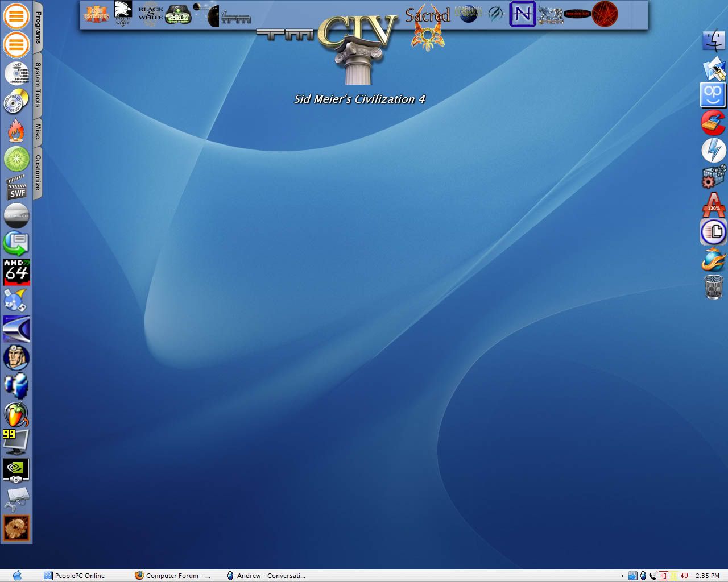Click the system tray phone icon
The image size is (728, 582).
pos(652,576)
